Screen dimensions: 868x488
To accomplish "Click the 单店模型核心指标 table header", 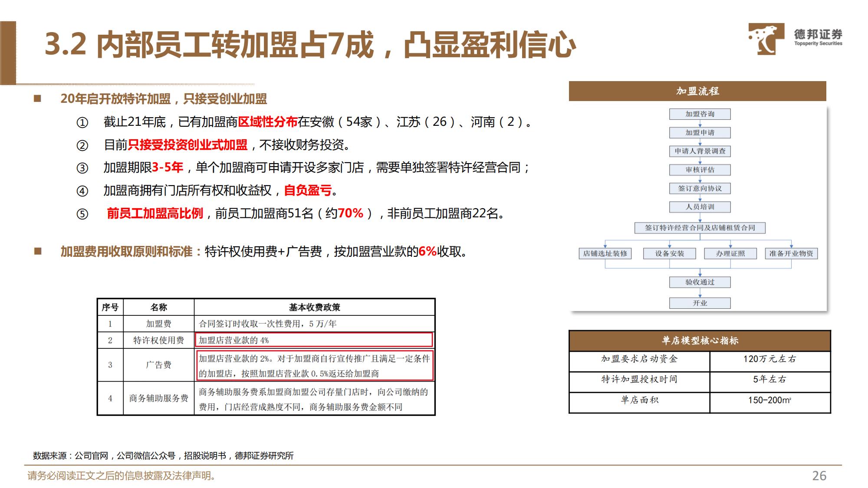I will pos(700,341).
